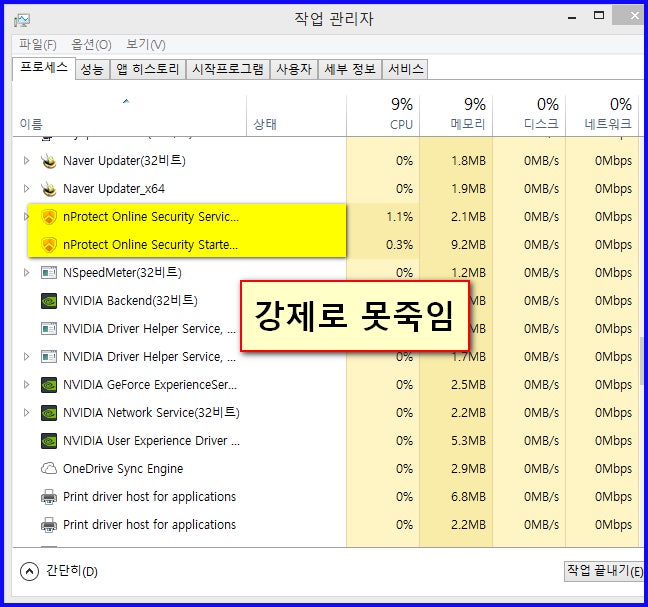Click the Naver Updater(32비트) process icon
The height and width of the screenshot is (607, 648).
click(x=49, y=161)
